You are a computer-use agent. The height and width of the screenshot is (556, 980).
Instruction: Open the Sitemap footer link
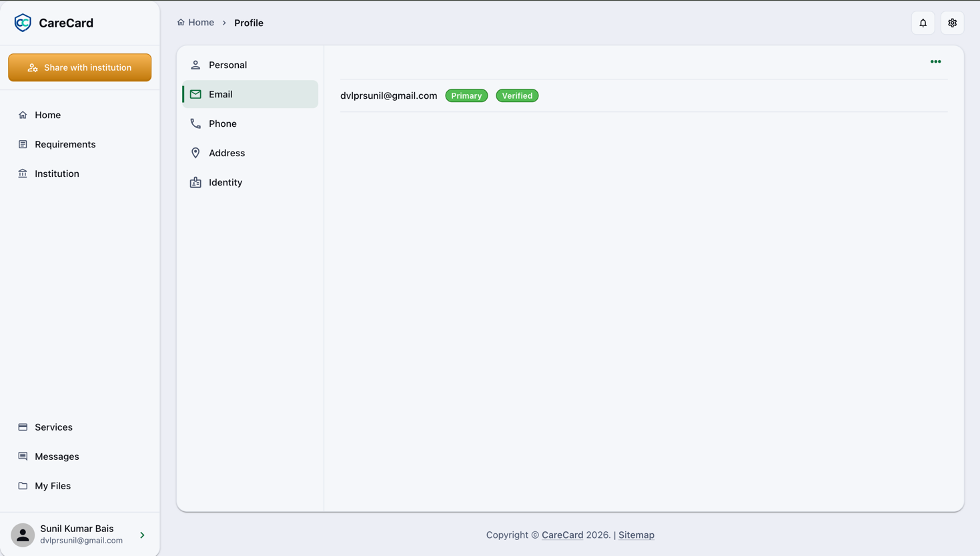pyautogui.click(x=636, y=535)
